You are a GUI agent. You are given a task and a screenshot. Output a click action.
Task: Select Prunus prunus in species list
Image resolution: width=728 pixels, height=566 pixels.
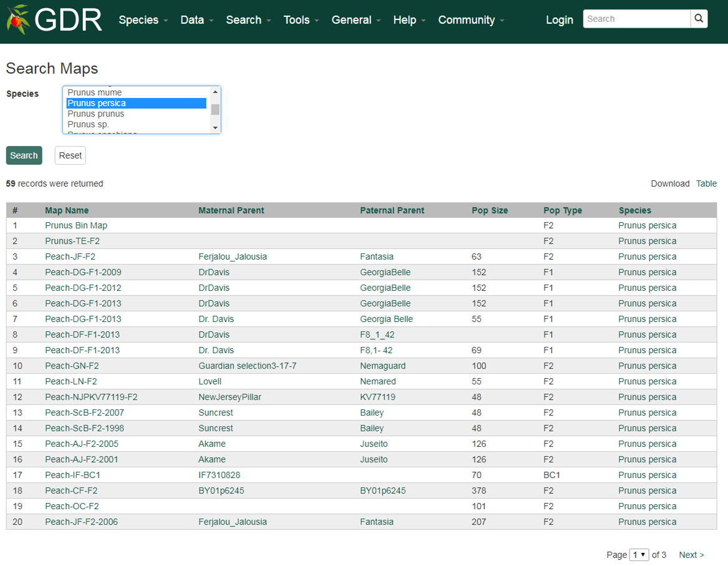point(137,114)
